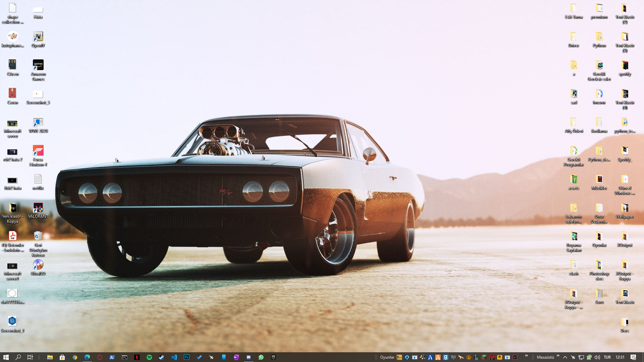The image size is (644, 362).
Task: Expand hidden system tray icons
Action: click(x=565, y=357)
